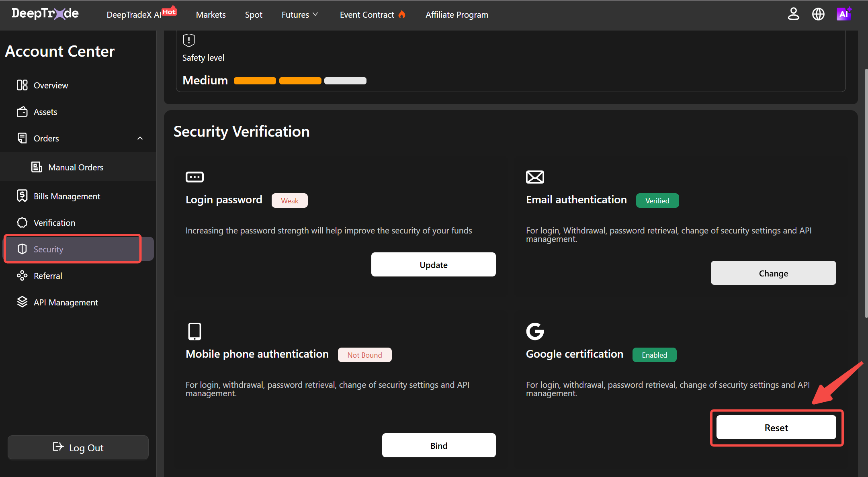This screenshot has width=868, height=477.
Task: Select Overview in the sidebar
Action: 78,85
